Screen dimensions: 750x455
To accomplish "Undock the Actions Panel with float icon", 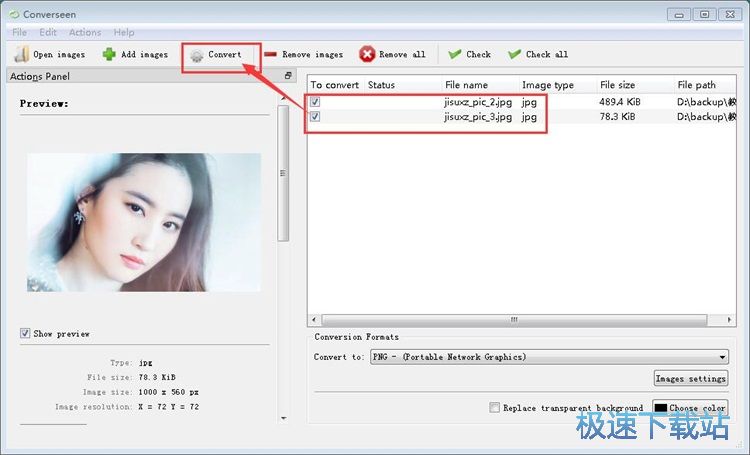I will point(288,76).
